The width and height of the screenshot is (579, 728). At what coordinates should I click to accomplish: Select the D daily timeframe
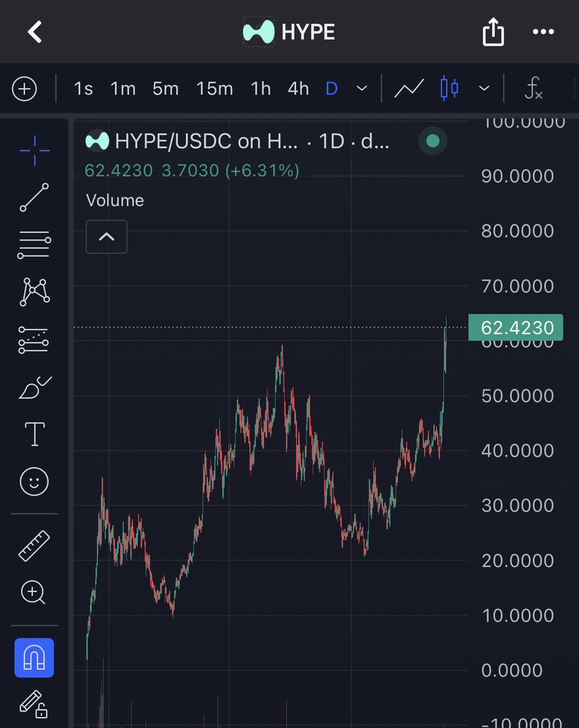[331, 89]
